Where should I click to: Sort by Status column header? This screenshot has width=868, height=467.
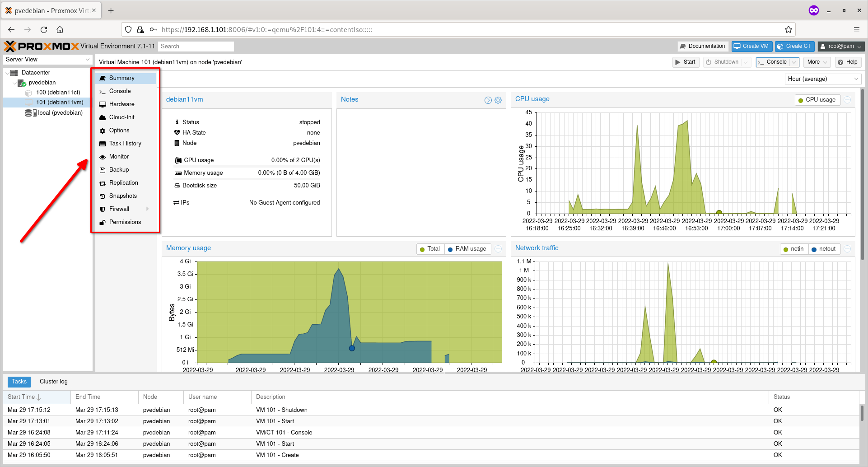813,397
